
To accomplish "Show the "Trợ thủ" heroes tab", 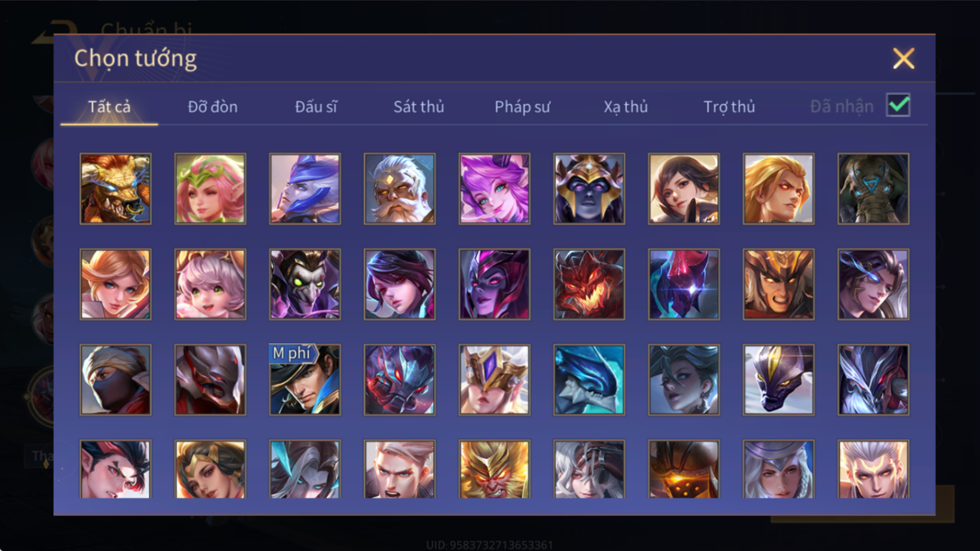I will (x=729, y=107).
